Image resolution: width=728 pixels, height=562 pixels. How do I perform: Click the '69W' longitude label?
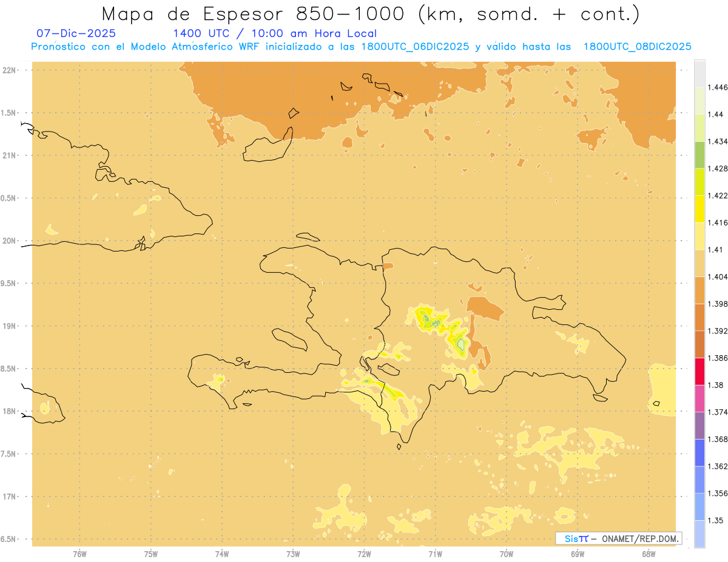577,554
